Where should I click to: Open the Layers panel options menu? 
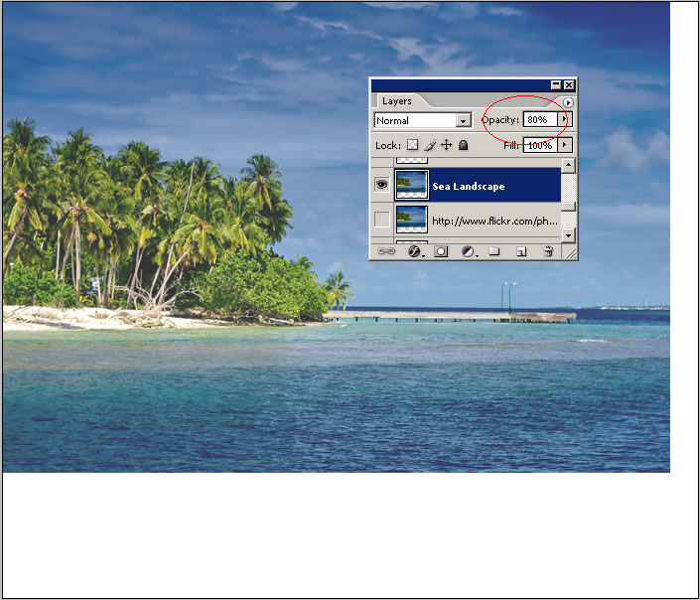click(568, 102)
